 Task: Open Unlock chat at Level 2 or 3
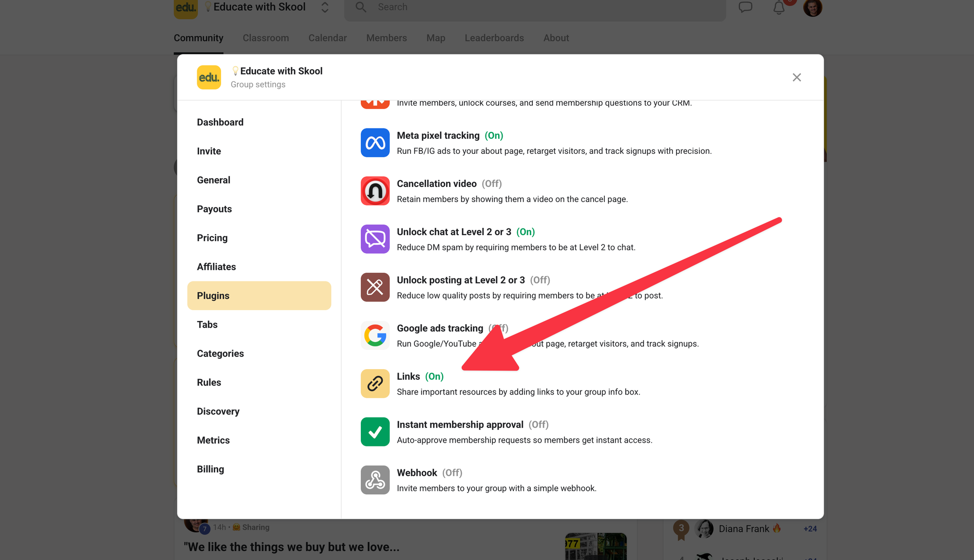[454, 232]
